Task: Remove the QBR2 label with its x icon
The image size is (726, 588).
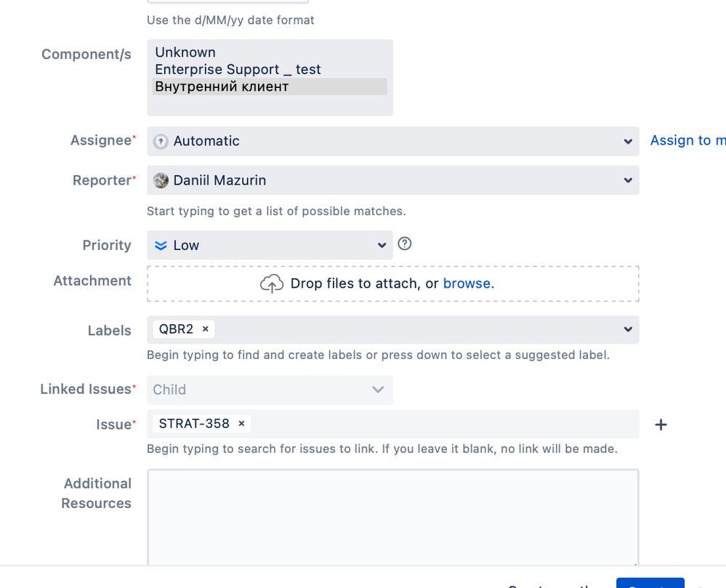Action: pos(205,329)
